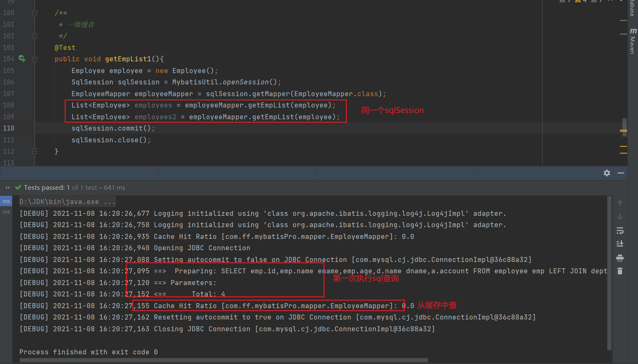Click the console vertical scrollbar
Screen dimensions: 638x364
pos(609,273)
